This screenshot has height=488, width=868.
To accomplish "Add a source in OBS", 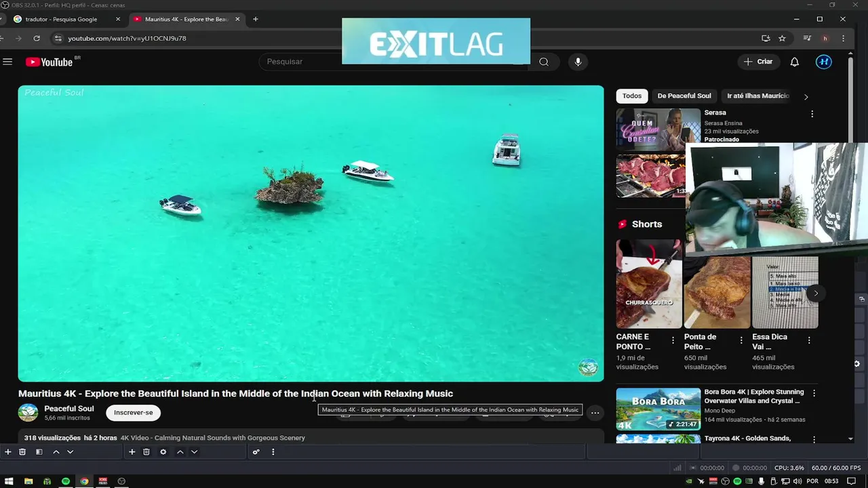I will click(x=132, y=452).
